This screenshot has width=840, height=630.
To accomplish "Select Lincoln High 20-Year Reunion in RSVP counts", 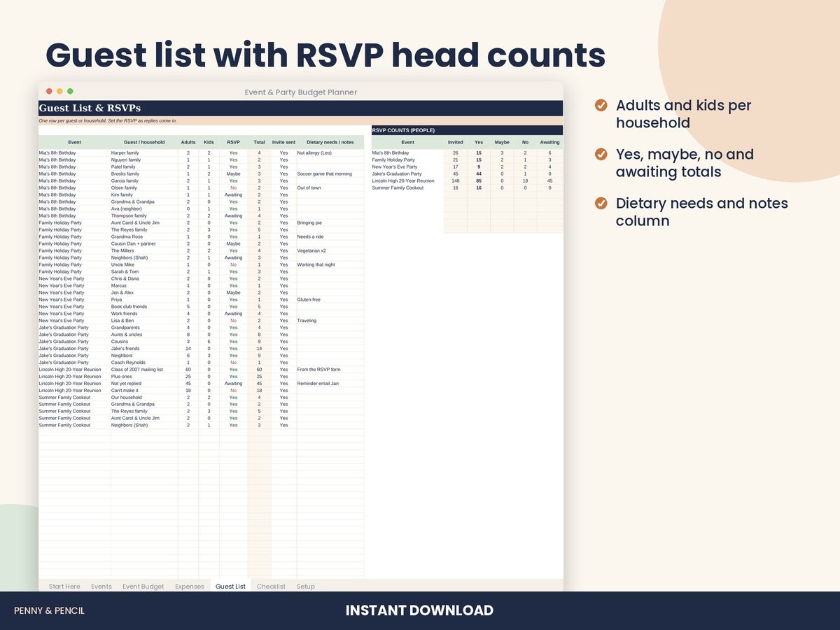I will pyautogui.click(x=407, y=181).
